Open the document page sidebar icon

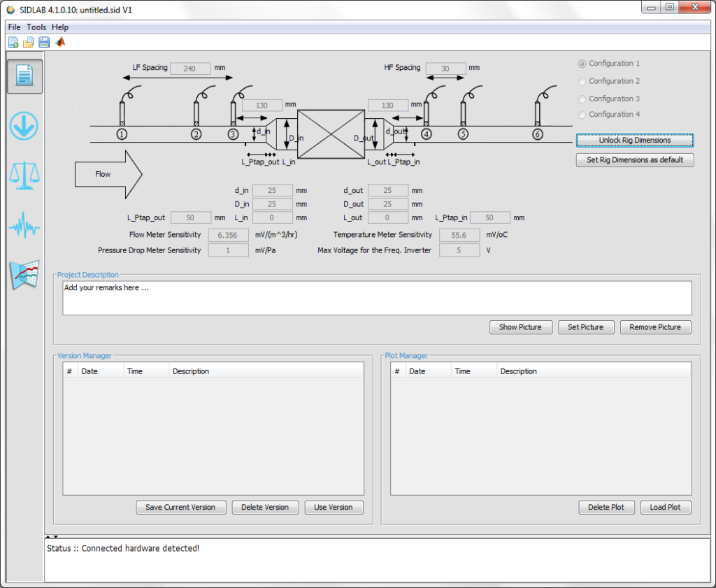coord(24,76)
